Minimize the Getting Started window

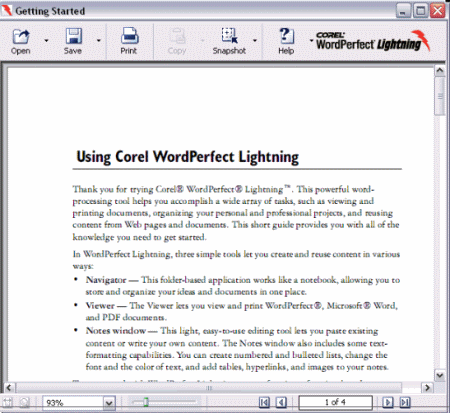(403, 11)
